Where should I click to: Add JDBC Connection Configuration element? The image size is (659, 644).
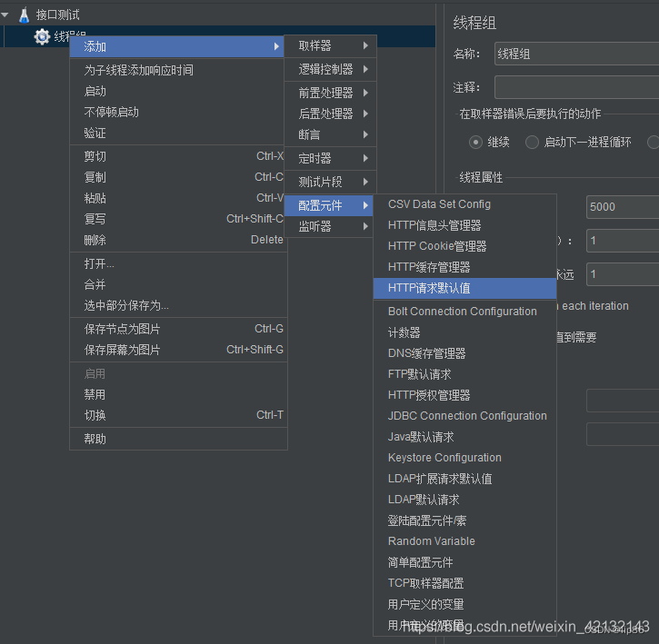click(x=464, y=416)
